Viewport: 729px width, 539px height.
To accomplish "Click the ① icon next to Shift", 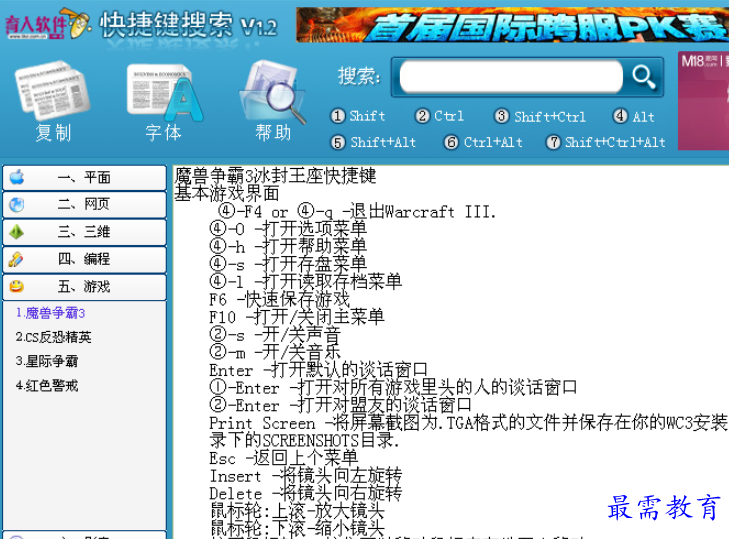I will point(338,116).
